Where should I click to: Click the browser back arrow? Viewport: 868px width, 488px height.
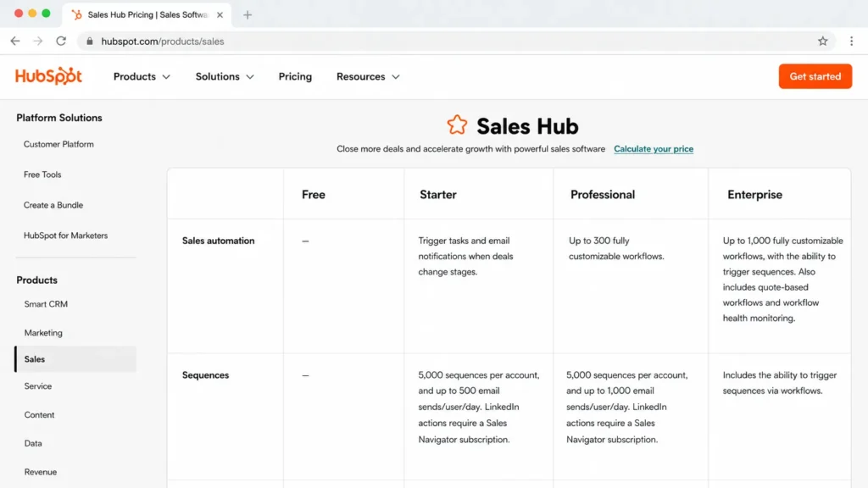15,41
